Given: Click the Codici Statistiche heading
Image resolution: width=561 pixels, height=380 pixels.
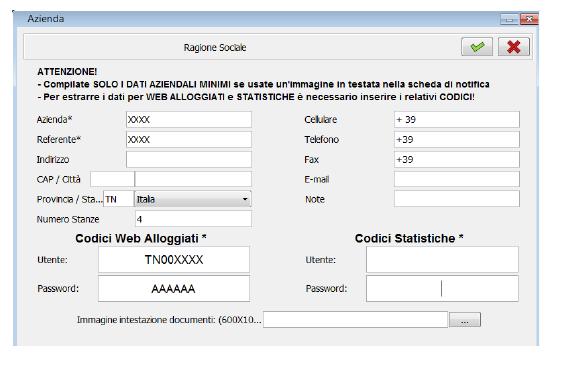Looking at the screenshot, I should [409, 238].
